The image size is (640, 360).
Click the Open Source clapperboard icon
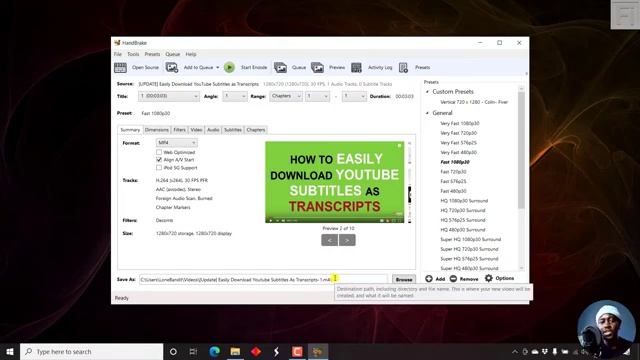[x=120, y=67]
